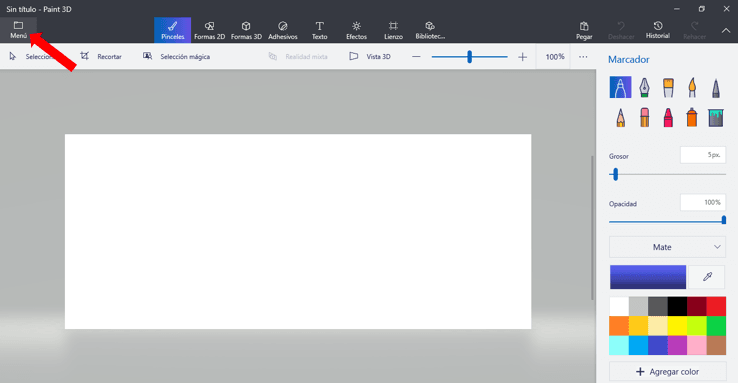Choose the black color swatch
The image size is (738, 383).
click(677, 306)
